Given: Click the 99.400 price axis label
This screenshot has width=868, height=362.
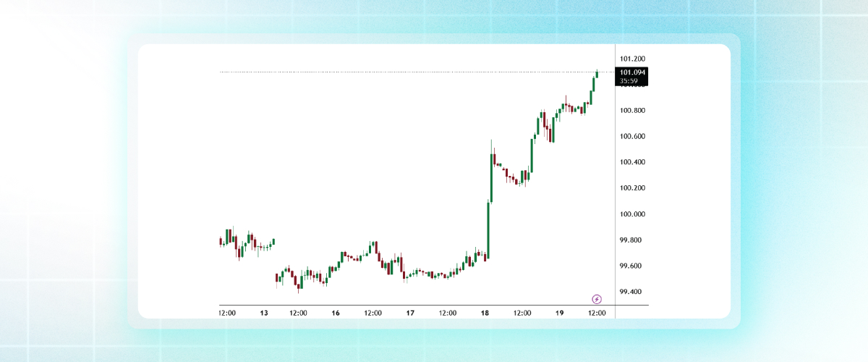Looking at the screenshot, I should point(630,292).
